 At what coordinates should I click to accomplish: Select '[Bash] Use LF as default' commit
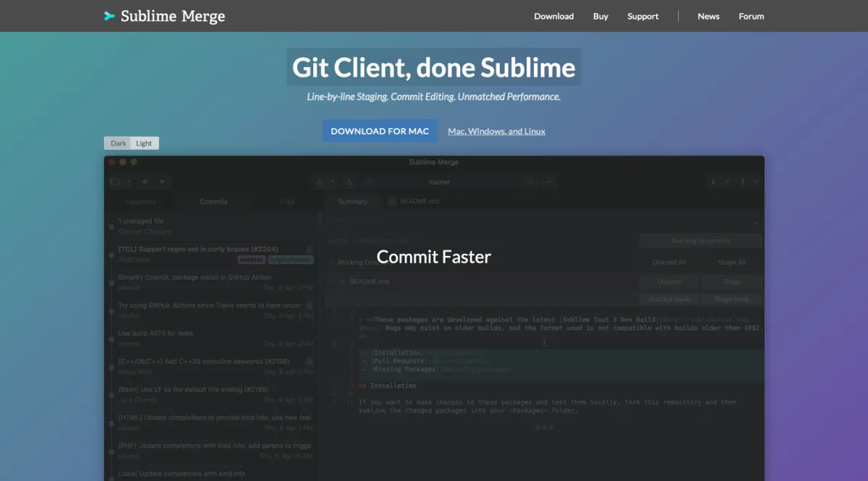[213, 395]
